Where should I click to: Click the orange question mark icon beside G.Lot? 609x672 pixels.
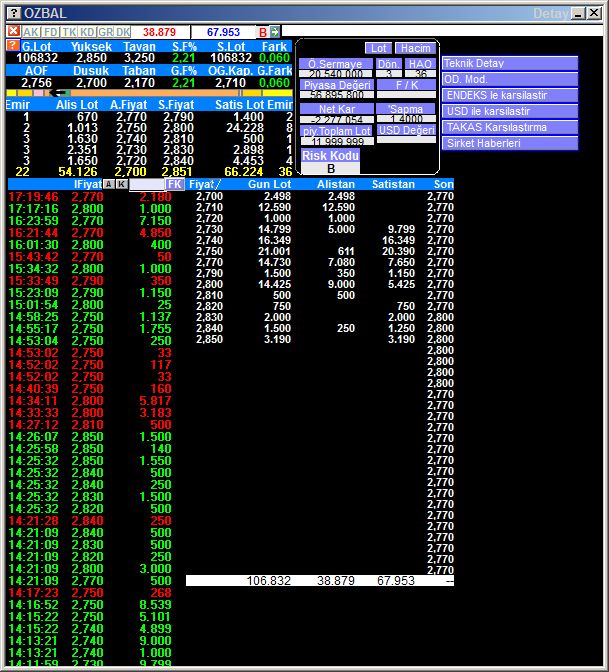point(13,45)
